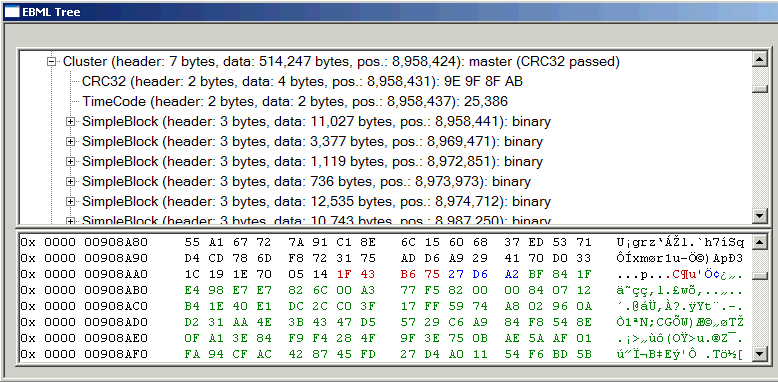Click blue hex bytes 27 D6
Screen dimensions: 778x382
click(x=468, y=274)
